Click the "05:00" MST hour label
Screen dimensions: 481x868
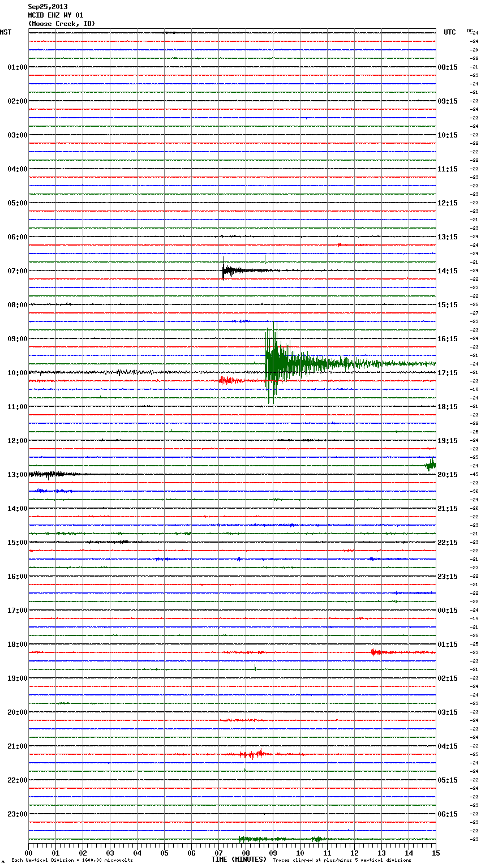(18, 203)
